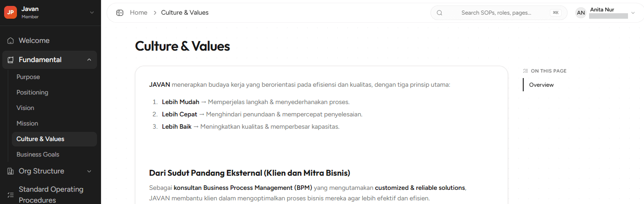644x204 pixels.
Task: Click the Anita Nur user name
Action: pyautogui.click(x=602, y=9)
